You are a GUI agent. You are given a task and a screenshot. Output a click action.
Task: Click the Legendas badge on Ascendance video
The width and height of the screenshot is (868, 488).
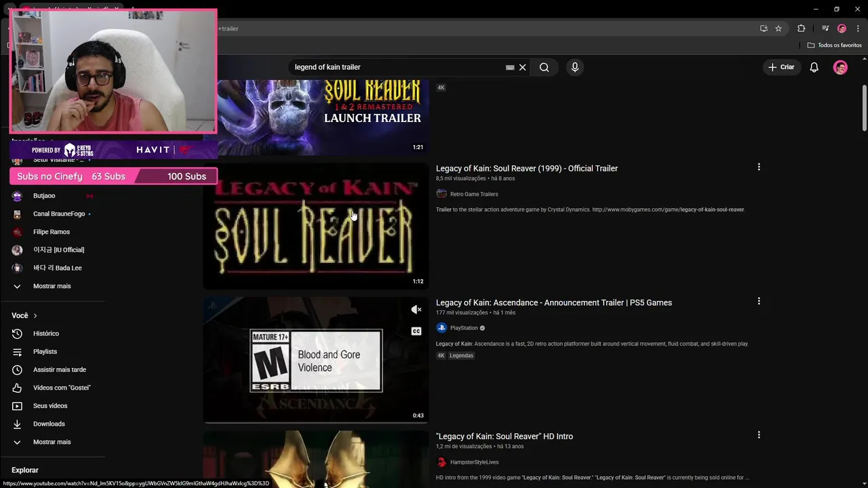tap(461, 356)
